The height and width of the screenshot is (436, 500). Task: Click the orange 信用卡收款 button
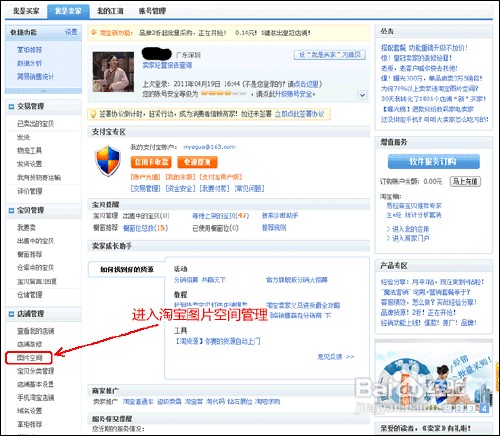[151, 162]
